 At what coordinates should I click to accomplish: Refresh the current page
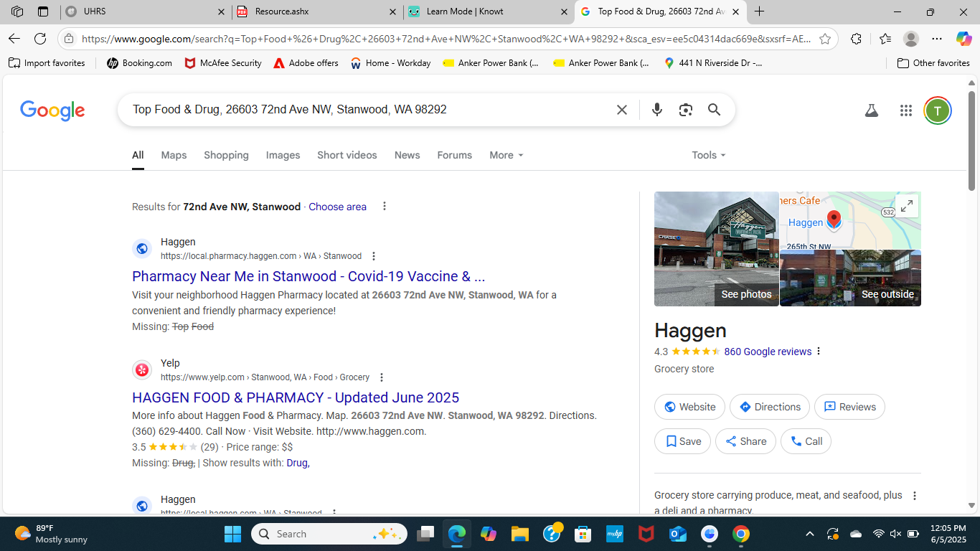point(40,39)
